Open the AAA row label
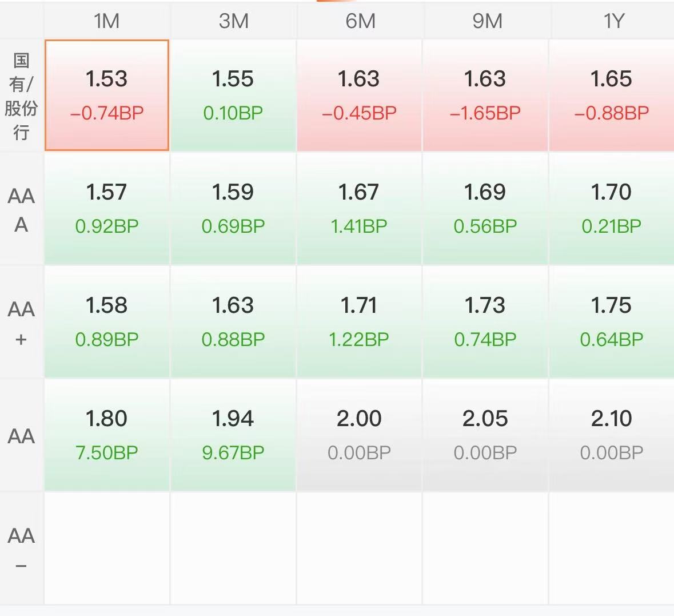 click(x=22, y=209)
